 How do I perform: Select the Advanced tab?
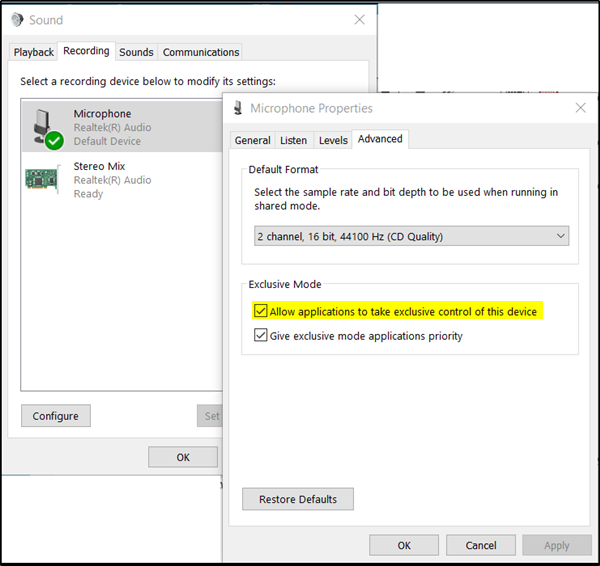380,139
